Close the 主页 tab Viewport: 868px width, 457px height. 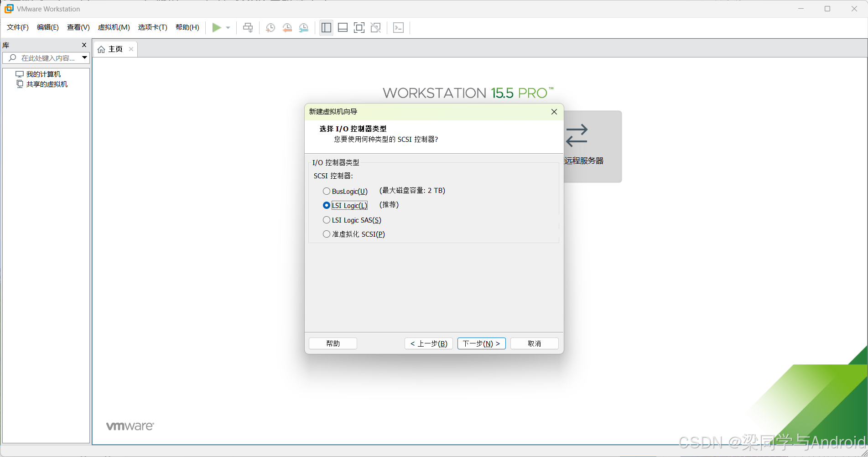pyautogui.click(x=131, y=49)
